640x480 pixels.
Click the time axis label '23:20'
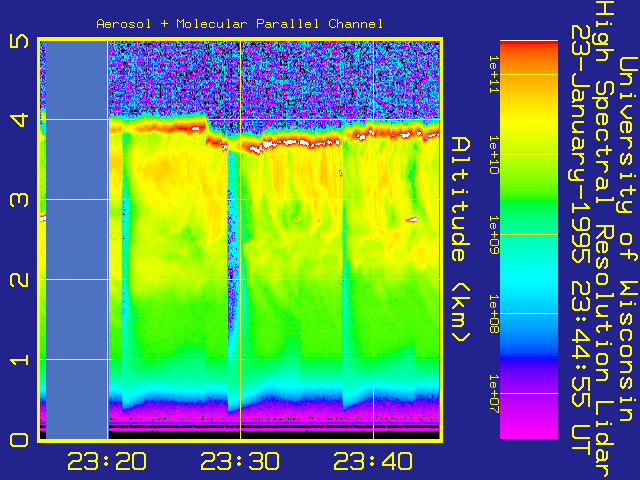click(x=107, y=461)
